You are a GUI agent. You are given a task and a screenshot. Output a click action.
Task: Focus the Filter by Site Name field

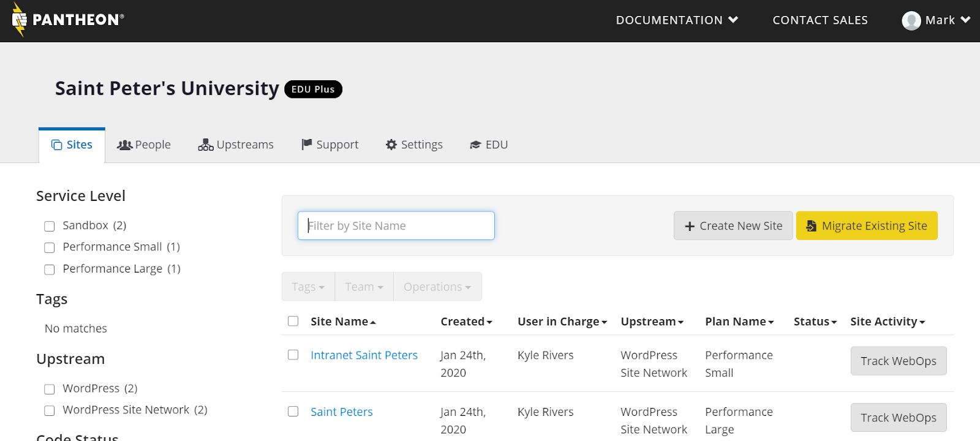click(396, 225)
